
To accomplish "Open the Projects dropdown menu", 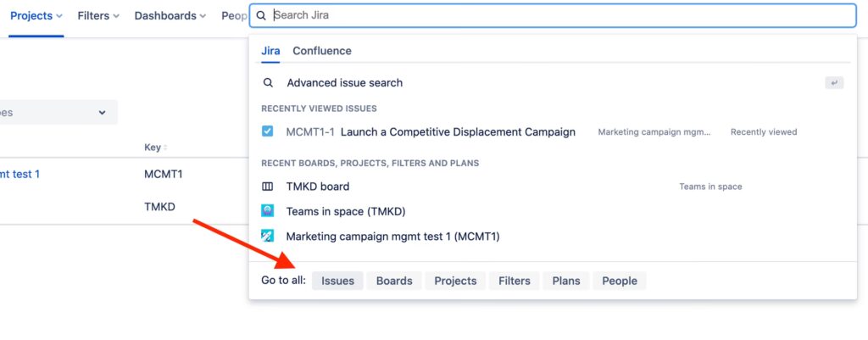I will pos(36,16).
